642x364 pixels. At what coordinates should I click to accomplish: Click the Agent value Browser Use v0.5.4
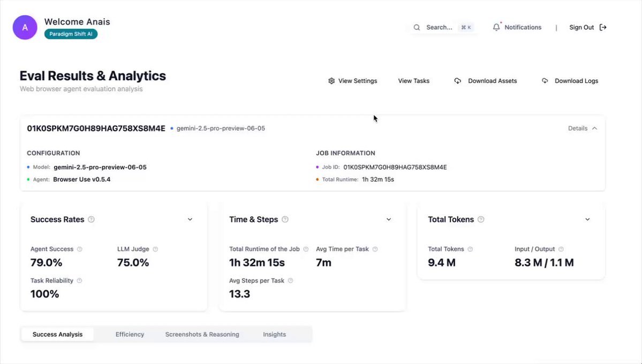[x=82, y=179]
